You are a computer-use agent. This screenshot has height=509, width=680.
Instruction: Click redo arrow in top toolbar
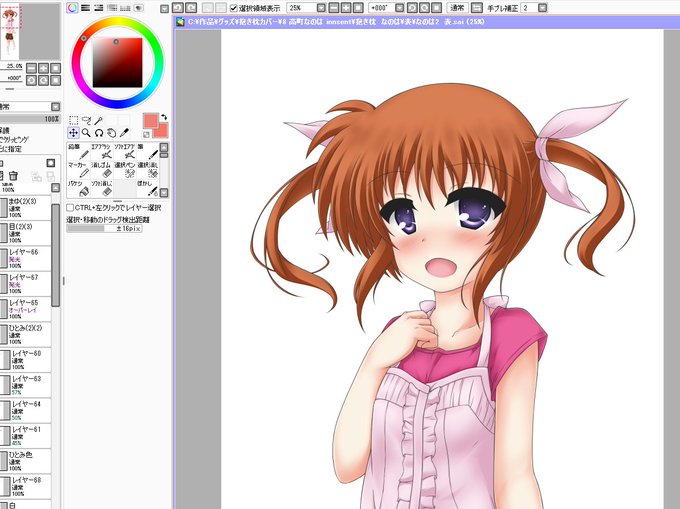pyautogui.click(x=191, y=8)
